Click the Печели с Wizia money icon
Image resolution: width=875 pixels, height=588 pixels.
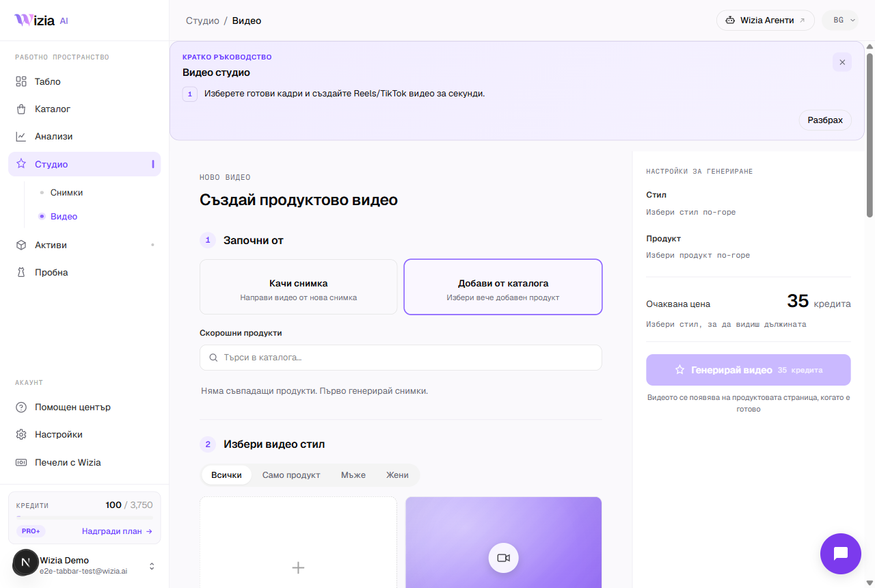[21, 462]
